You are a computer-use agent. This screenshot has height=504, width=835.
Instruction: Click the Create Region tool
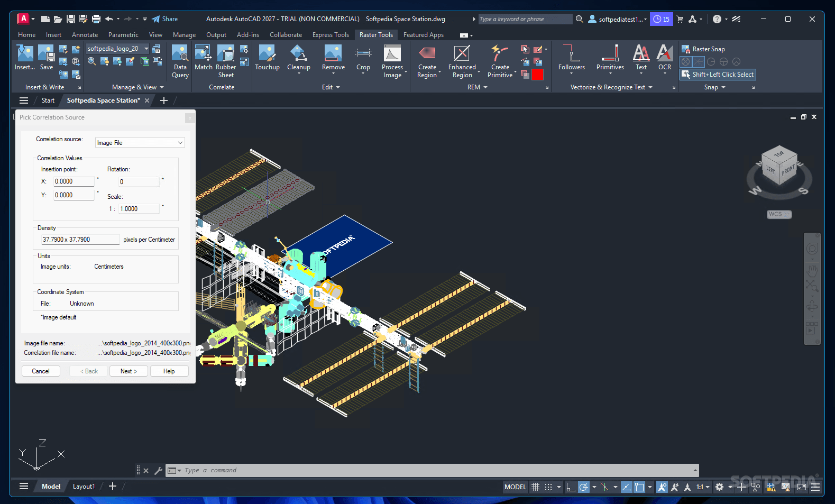[427, 61]
